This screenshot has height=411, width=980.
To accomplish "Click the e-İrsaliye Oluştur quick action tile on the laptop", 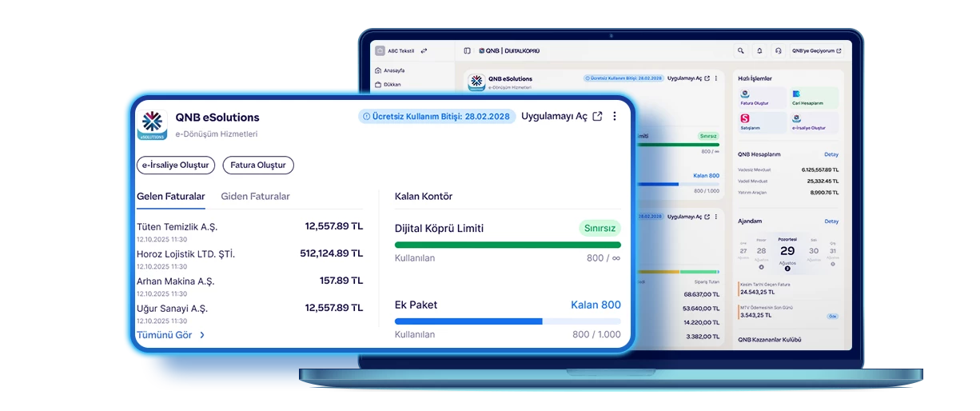I will click(x=814, y=122).
